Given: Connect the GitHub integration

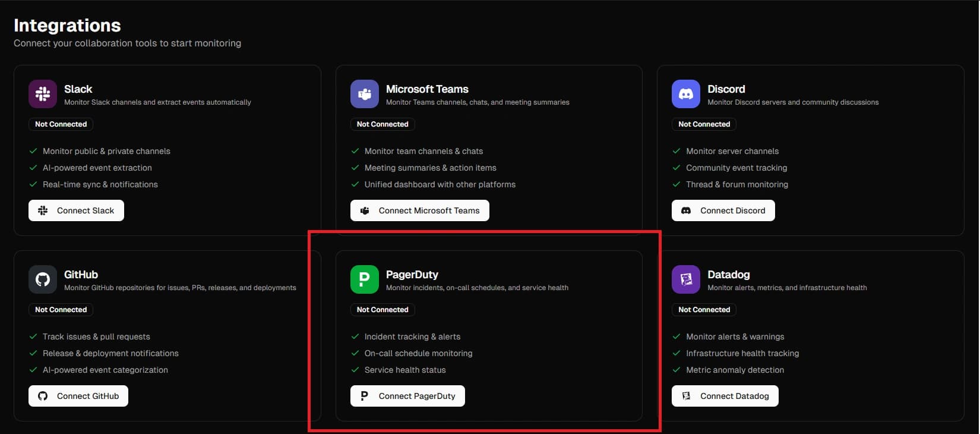Looking at the screenshot, I should coord(78,396).
